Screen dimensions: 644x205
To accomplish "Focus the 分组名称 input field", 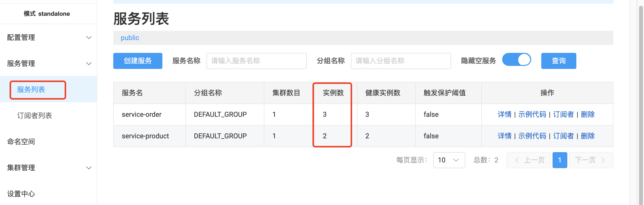I will [x=401, y=61].
